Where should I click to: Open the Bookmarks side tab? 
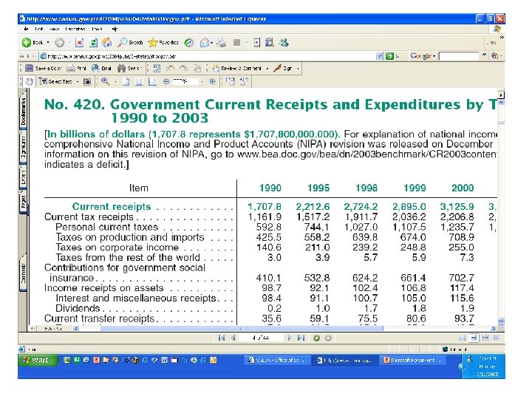tap(23, 112)
